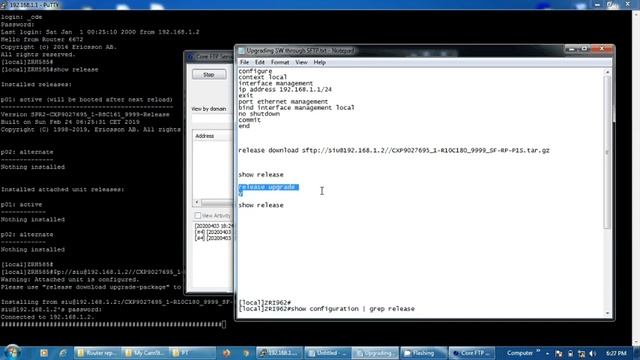
Task: Click the Notepad vertical scrollbar thumb
Action: coord(607,152)
